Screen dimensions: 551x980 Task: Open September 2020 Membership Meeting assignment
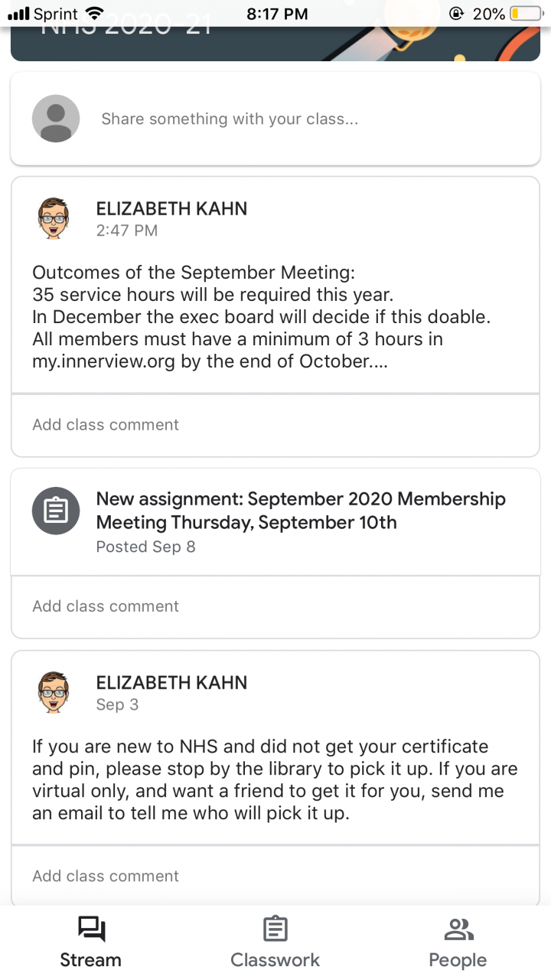300,511
